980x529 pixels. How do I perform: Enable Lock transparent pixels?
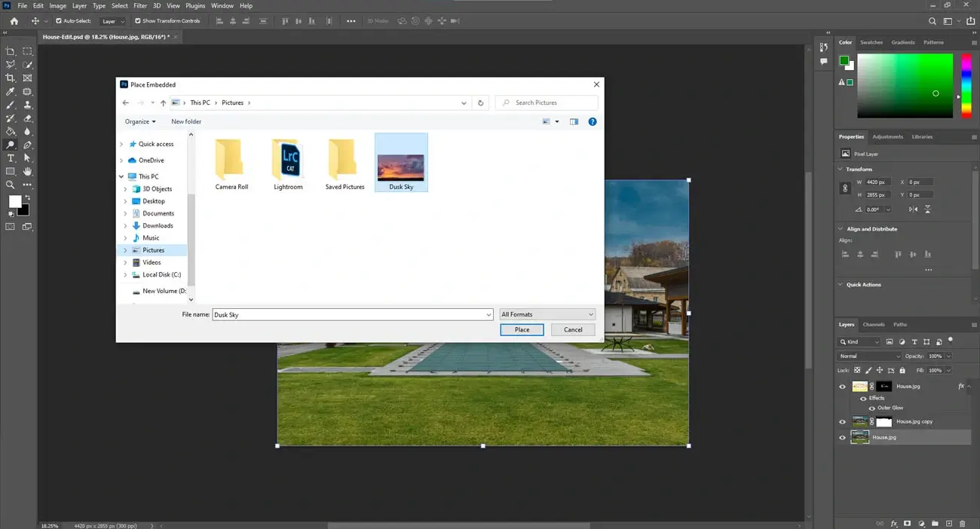[856, 370]
